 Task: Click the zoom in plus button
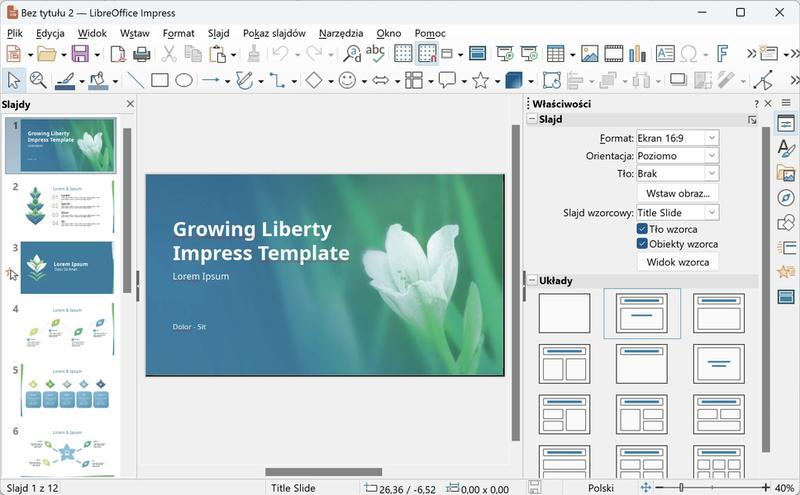pos(765,487)
